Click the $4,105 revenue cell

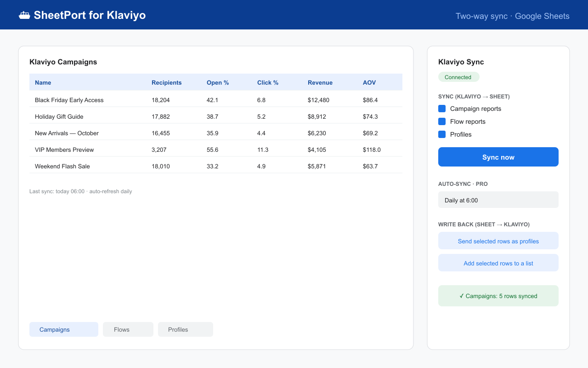tap(317, 149)
